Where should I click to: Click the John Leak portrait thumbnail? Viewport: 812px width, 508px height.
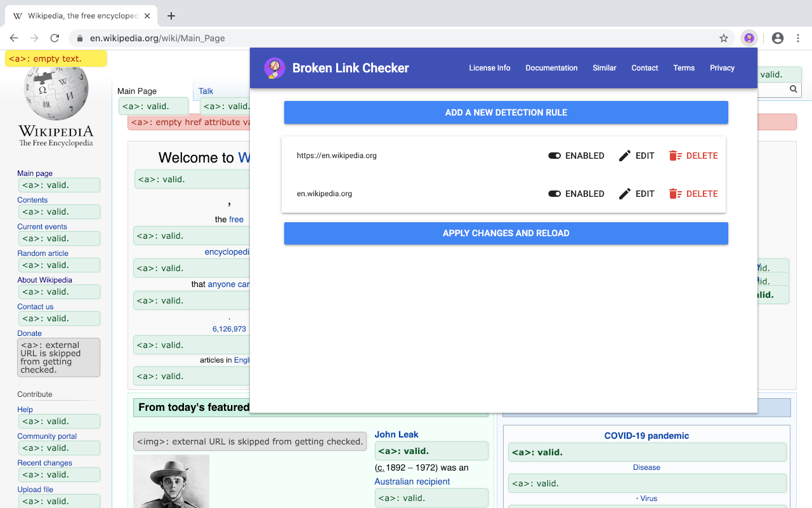click(171, 481)
